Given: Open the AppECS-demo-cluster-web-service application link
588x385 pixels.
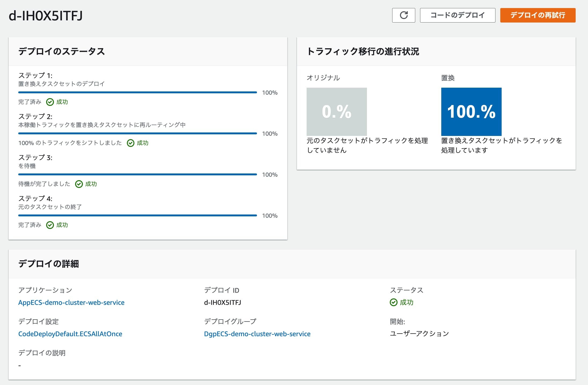Looking at the screenshot, I should point(71,302).
